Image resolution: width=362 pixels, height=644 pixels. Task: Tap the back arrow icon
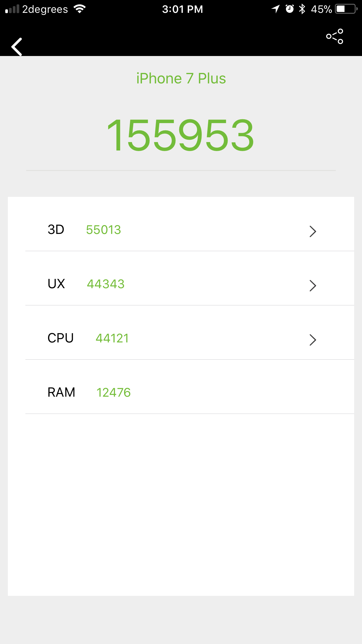click(x=17, y=47)
